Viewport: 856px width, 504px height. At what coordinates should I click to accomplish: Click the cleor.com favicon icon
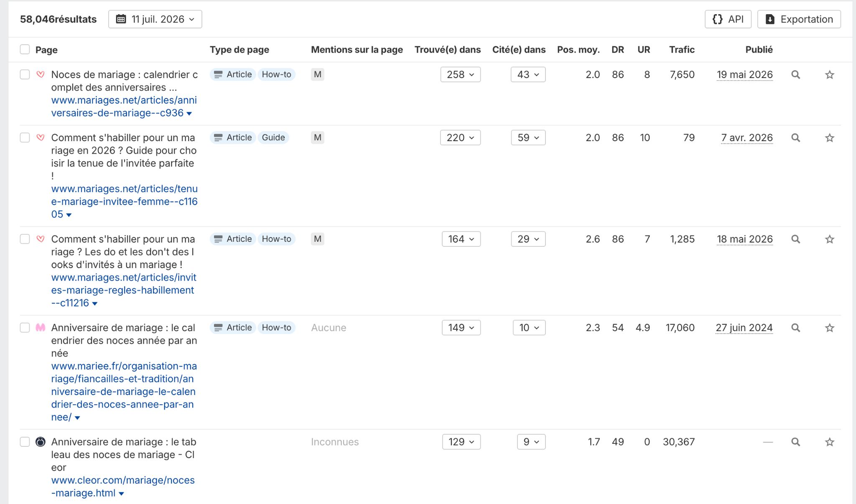click(x=41, y=442)
